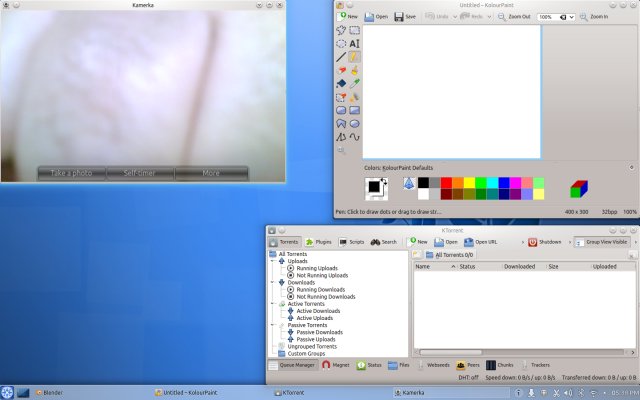This screenshot has width=640, height=400.
Task: Expand KTorrent toolbar overflow before Shutdown
Action: point(522,242)
